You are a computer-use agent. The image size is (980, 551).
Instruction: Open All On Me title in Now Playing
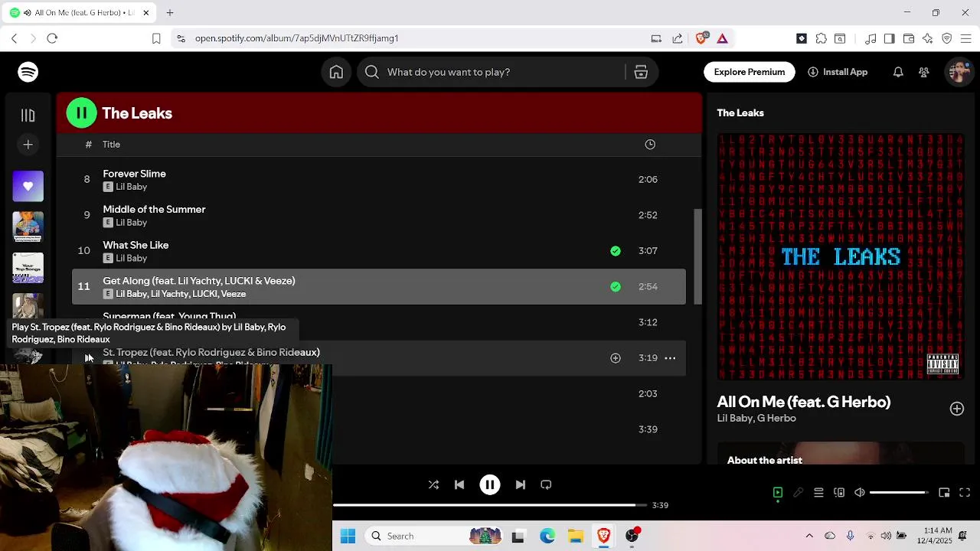coord(803,402)
